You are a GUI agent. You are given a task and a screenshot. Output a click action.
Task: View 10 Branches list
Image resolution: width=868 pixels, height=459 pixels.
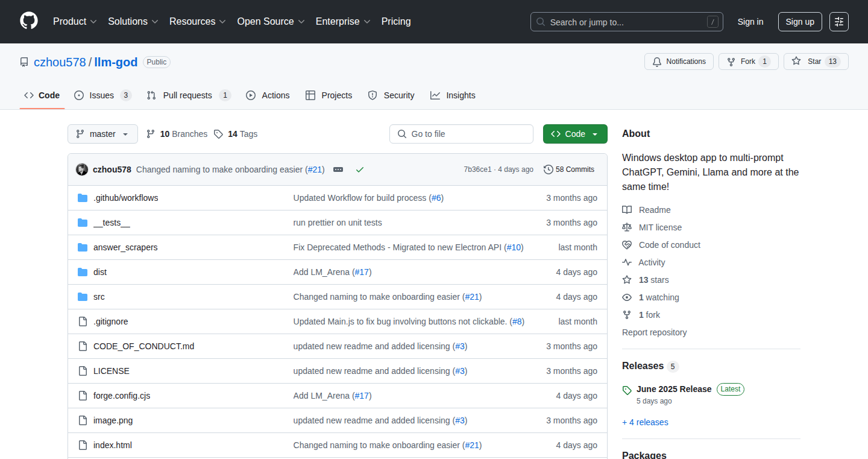coord(177,134)
